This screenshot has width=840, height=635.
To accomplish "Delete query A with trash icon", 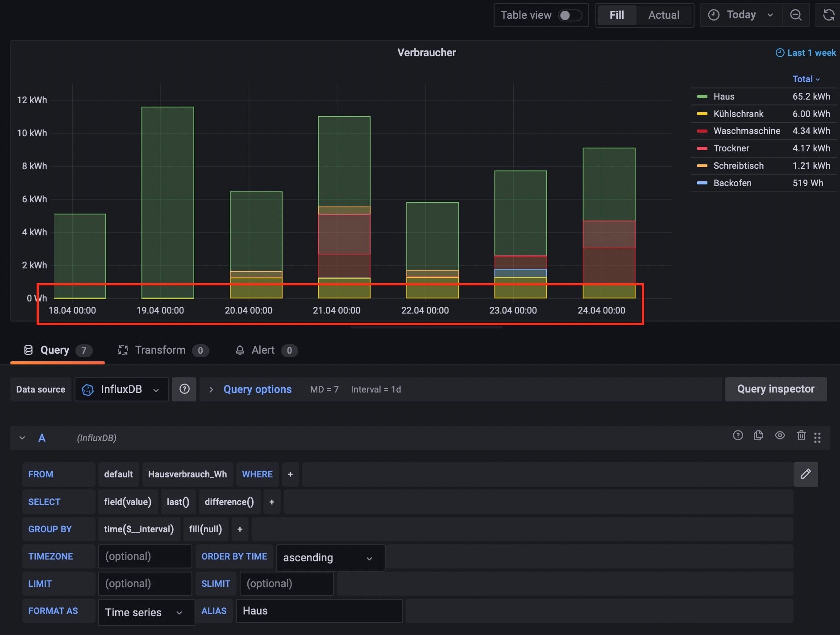I will (801, 435).
